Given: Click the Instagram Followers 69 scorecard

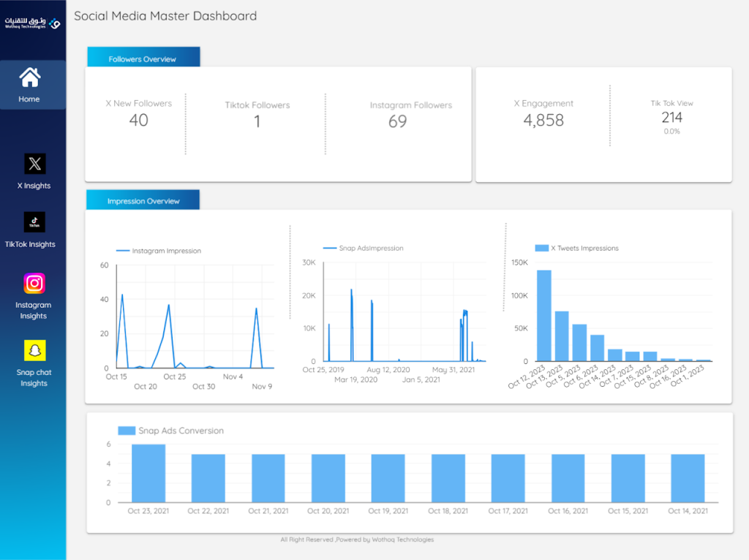Looking at the screenshot, I should click(x=411, y=116).
